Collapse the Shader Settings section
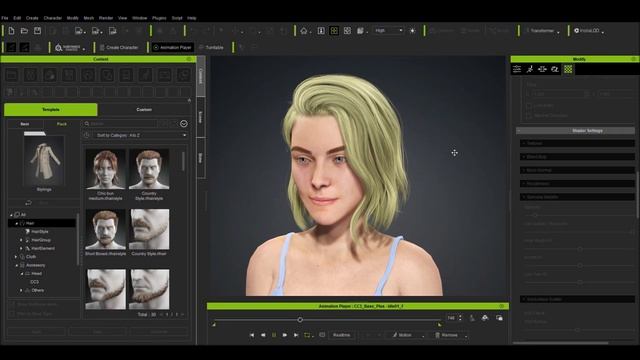The width and height of the screenshot is (640, 360). 576,131
